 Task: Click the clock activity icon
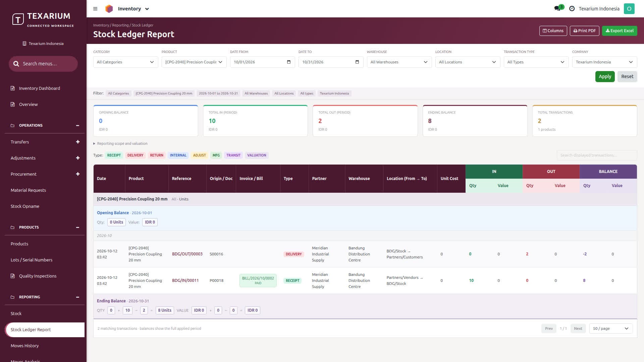(x=572, y=9)
